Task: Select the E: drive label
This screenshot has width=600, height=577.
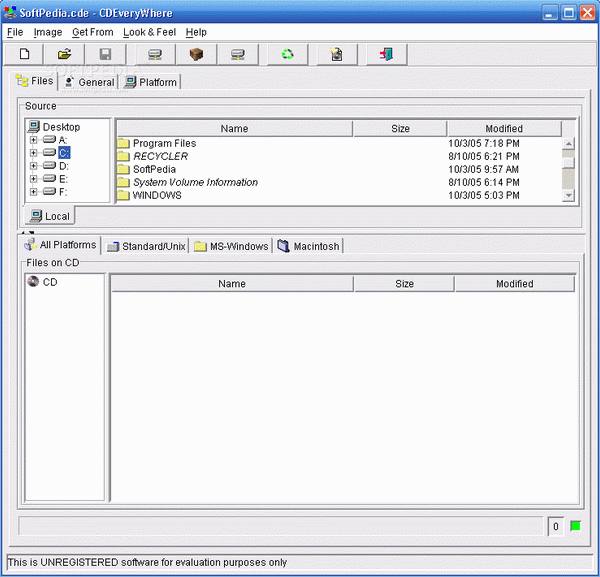Action: point(64,179)
